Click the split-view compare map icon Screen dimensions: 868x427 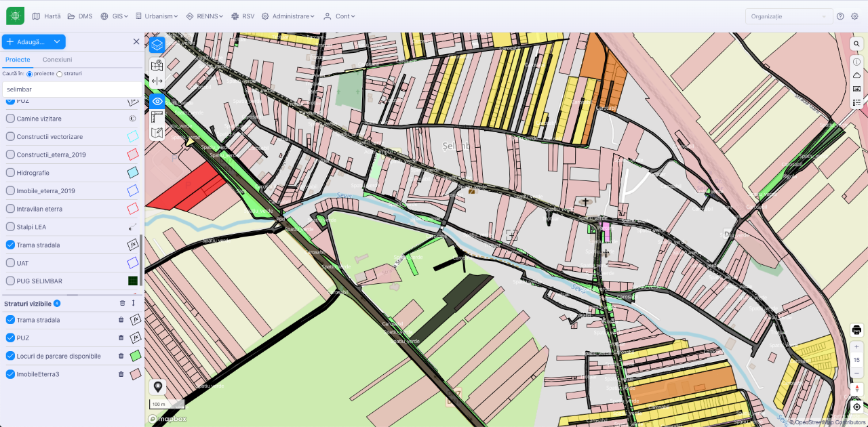pyautogui.click(x=157, y=81)
